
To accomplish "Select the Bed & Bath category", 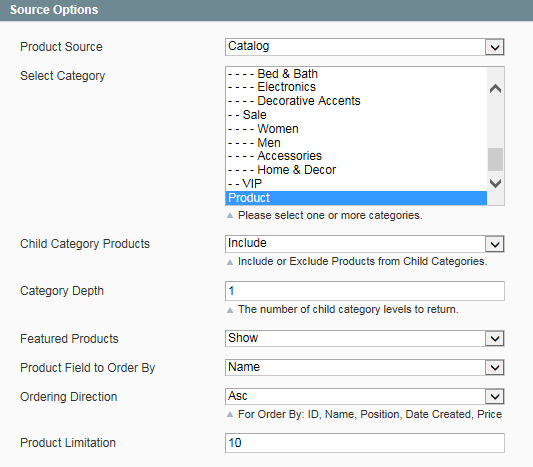I will click(356, 74).
